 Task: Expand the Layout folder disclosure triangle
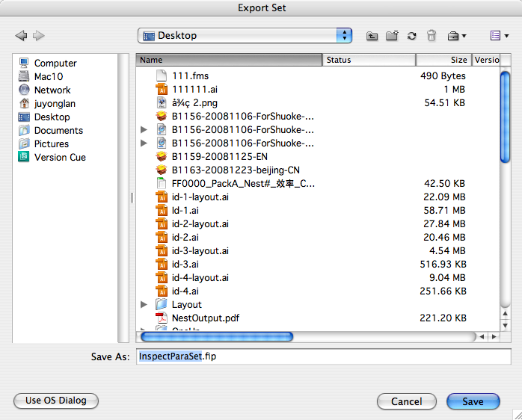(x=144, y=305)
